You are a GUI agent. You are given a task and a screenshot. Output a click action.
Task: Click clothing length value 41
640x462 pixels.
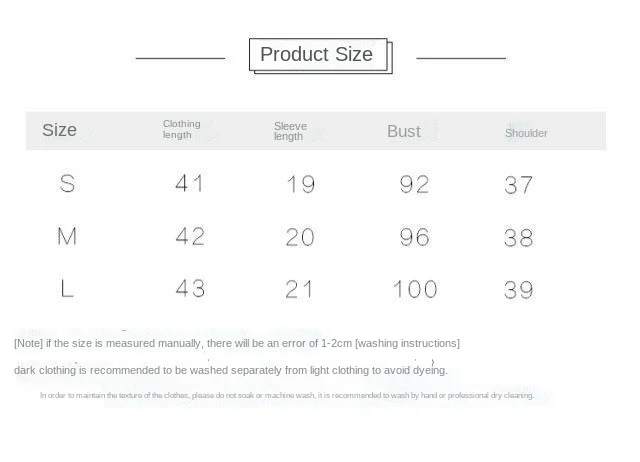tap(189, 183)
